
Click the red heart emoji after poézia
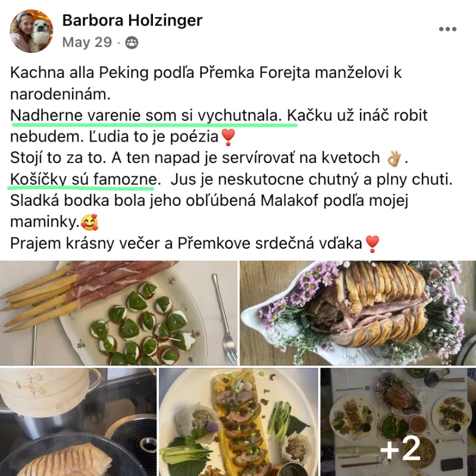tap(228, 137)
